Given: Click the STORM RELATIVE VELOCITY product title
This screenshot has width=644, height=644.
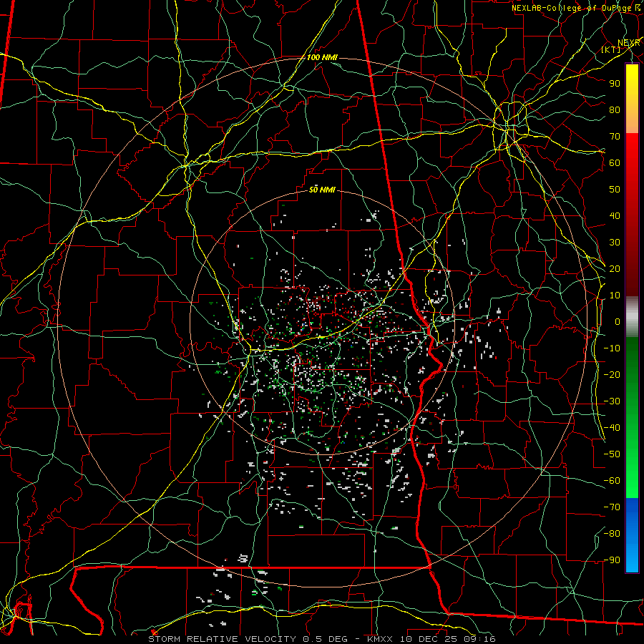Looking at the screenshot, I should click(x=222, y=639).
